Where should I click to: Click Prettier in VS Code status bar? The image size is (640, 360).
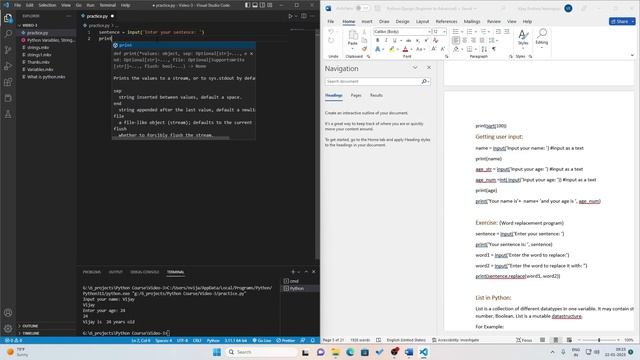(x=286, y=340)
